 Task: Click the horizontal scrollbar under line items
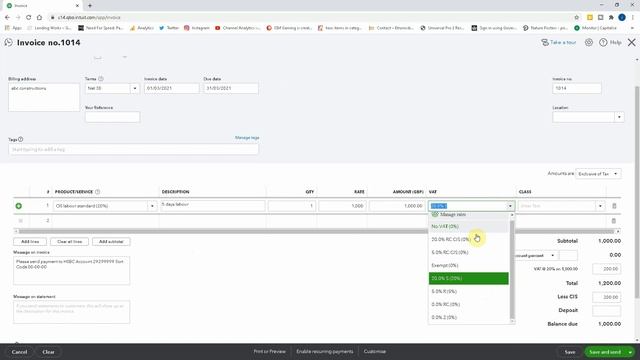[317, 231]
